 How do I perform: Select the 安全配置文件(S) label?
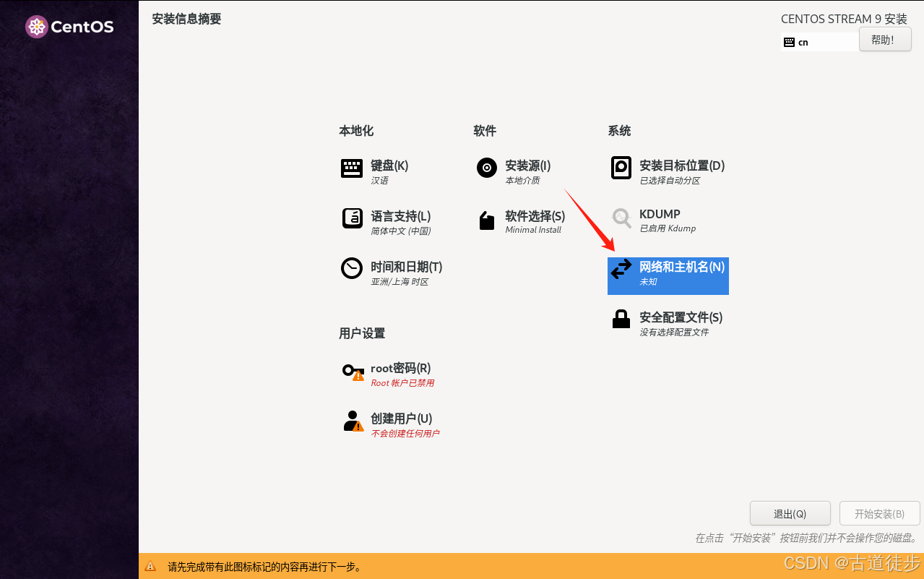coord(681,317)
